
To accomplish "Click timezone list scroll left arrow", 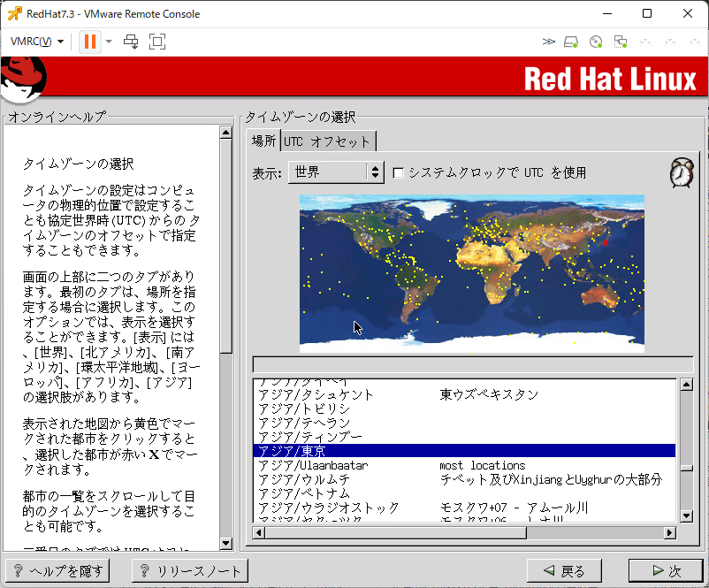I will (259, 533).
